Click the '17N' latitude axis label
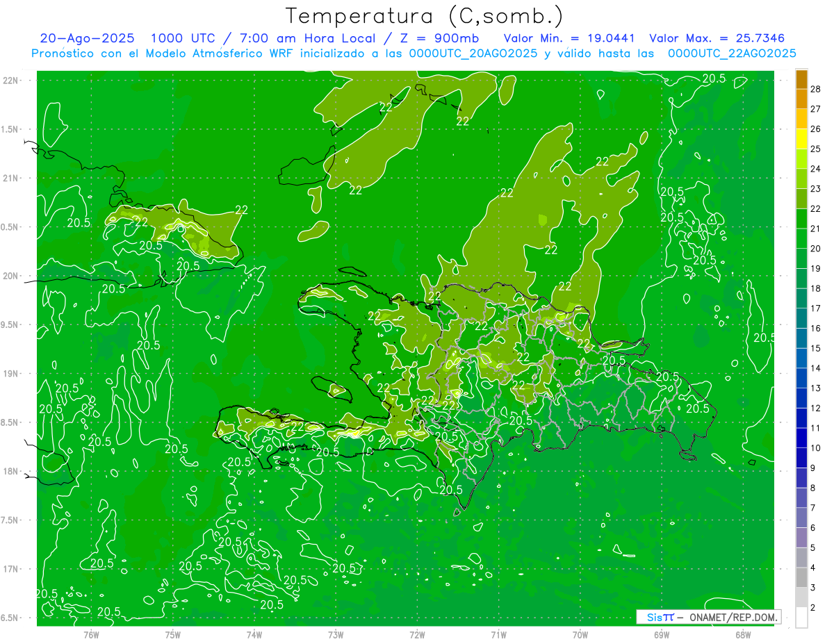This screenshot has height=644, width=834. click(12, 569)
